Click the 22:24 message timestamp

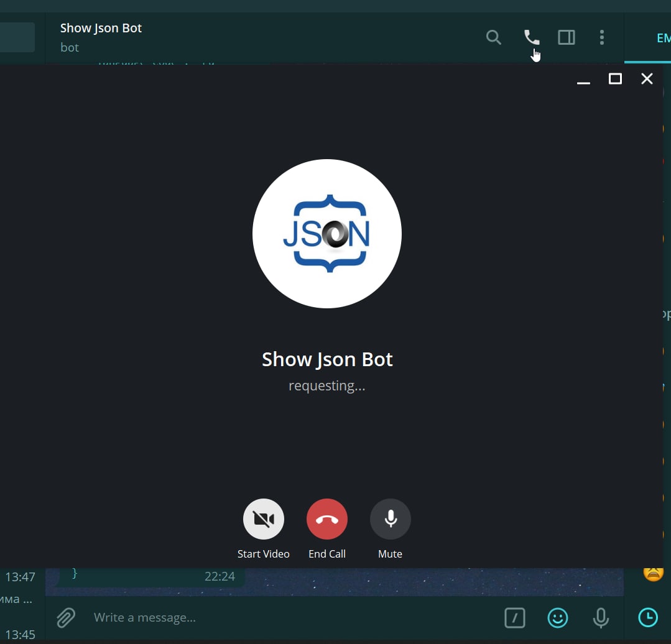pos(220,576)
